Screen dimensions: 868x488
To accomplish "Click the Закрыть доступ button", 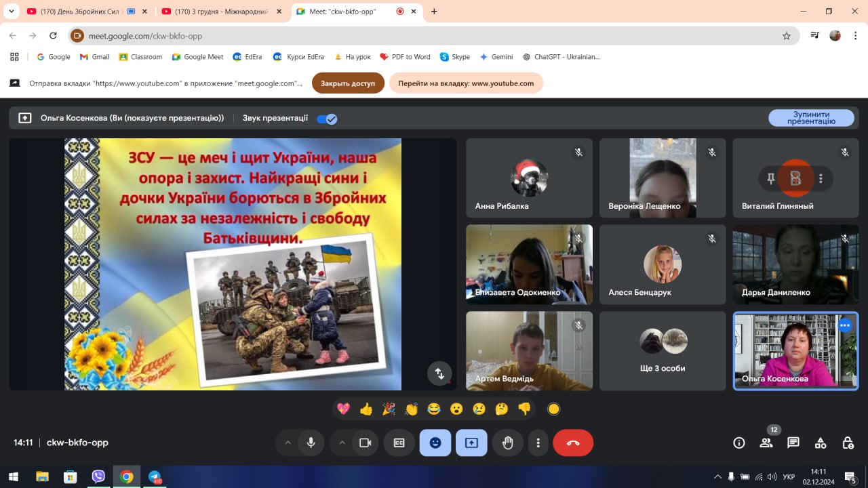I will [348, 83].
